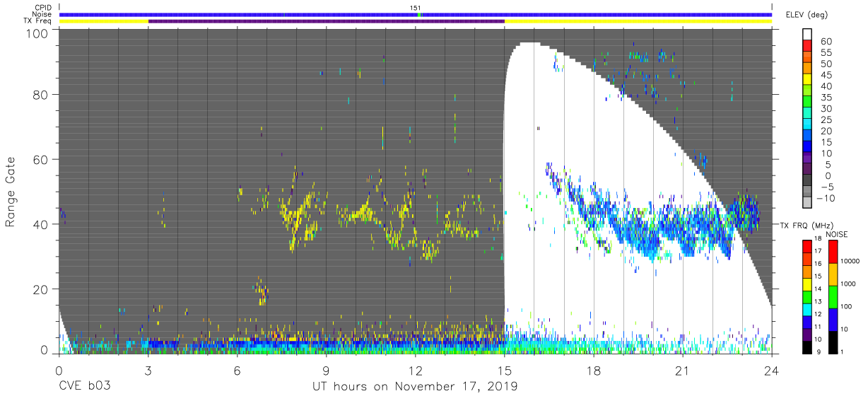This screenshot has height=401, width=868.
Task: Click the NOISE legend title
Action: click(x=836, y=234)
